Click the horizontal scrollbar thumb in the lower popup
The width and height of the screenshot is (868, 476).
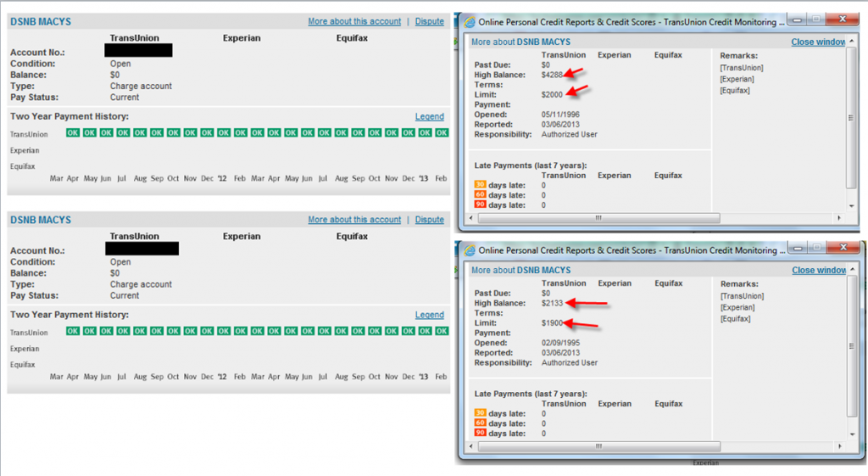[598, 446]
